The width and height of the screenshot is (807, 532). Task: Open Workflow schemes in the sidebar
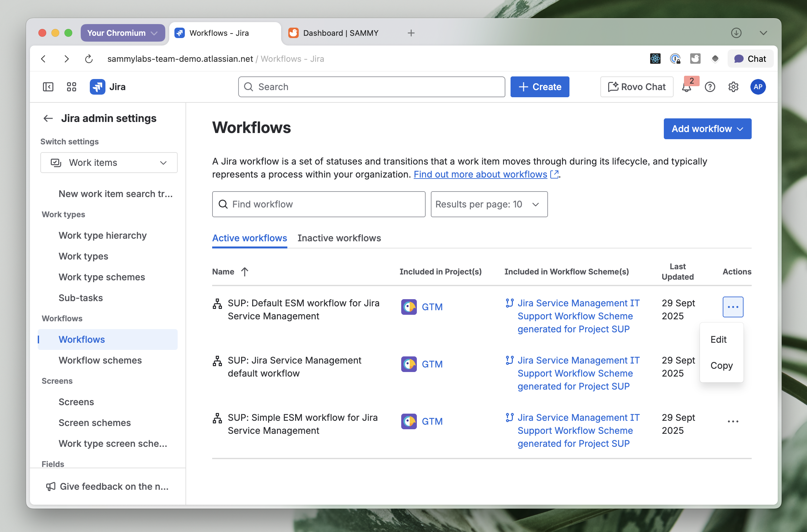click(100, 360)
